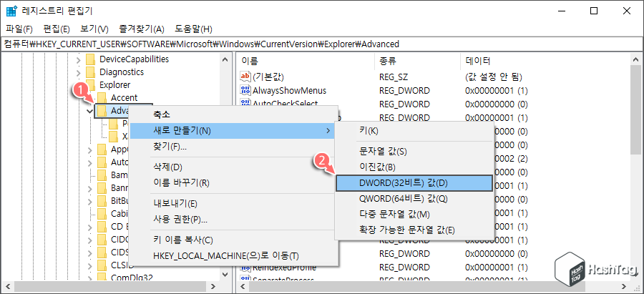Select the AutoCheckSelect value name

[x=285, y=104]
